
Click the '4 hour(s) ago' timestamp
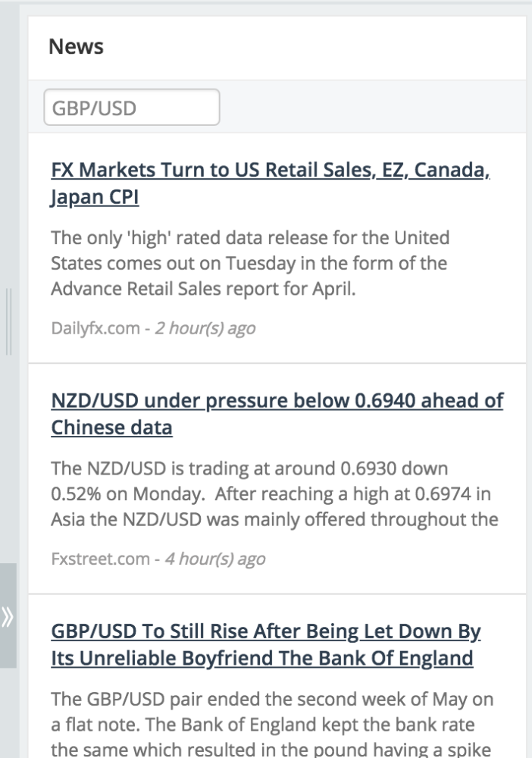point(215,559)
